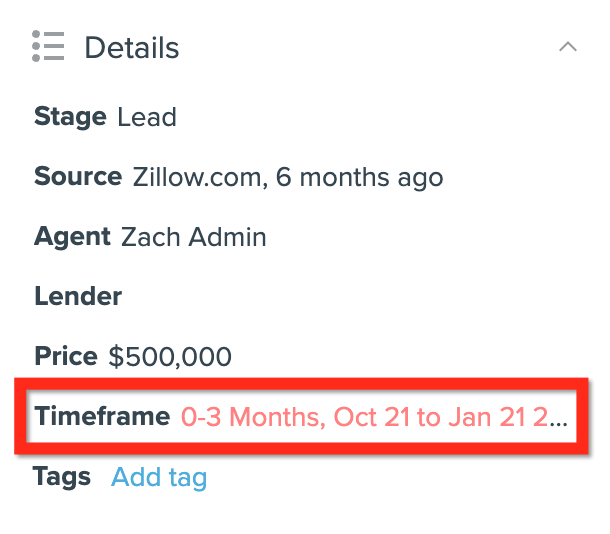Edit the Stage value Lead
The image size is (610, 534).
tap(147, 117)
